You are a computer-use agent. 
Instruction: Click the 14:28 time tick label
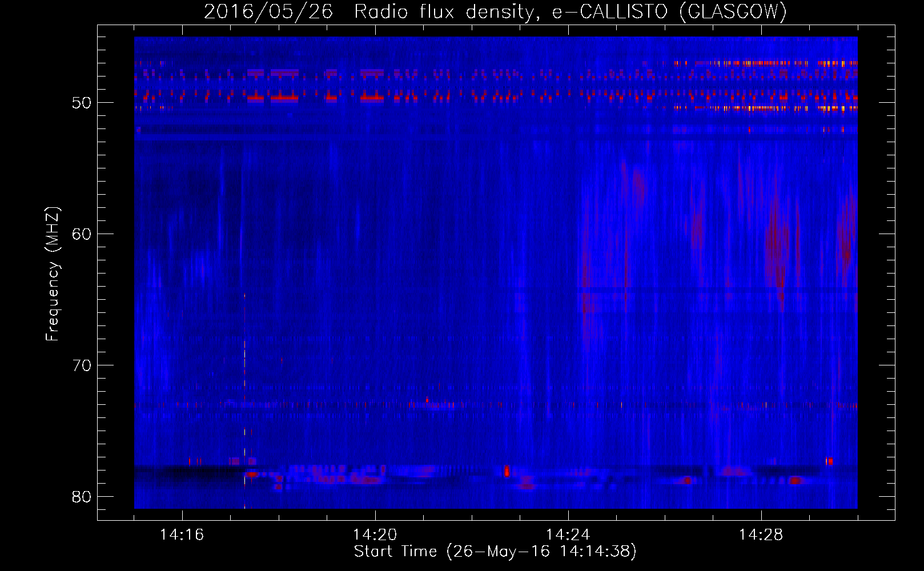(761, 535)
